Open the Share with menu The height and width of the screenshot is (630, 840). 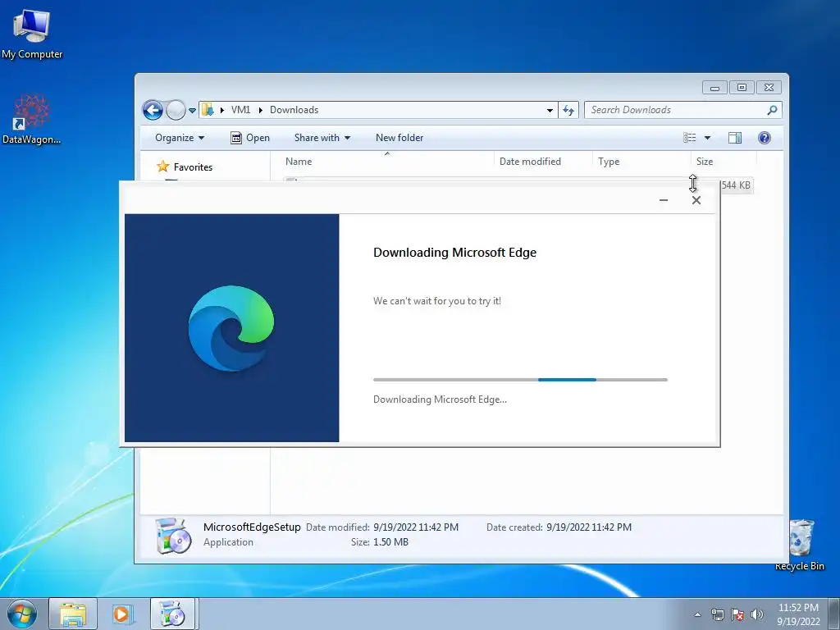click(322, 138)
